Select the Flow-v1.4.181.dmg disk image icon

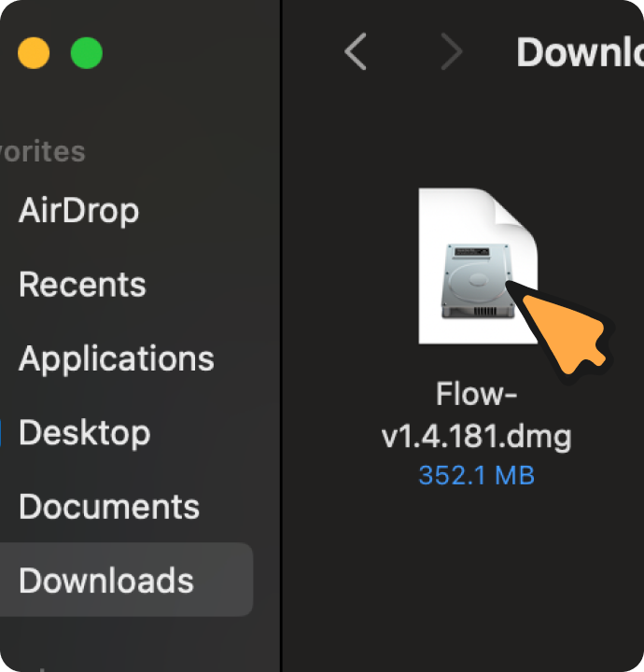coord(478,266)
